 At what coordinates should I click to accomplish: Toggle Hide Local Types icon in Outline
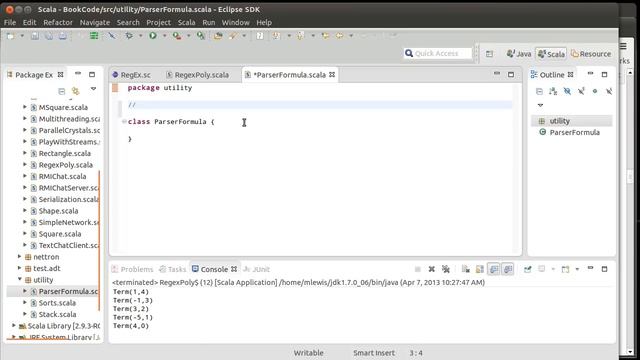(609, 91)
